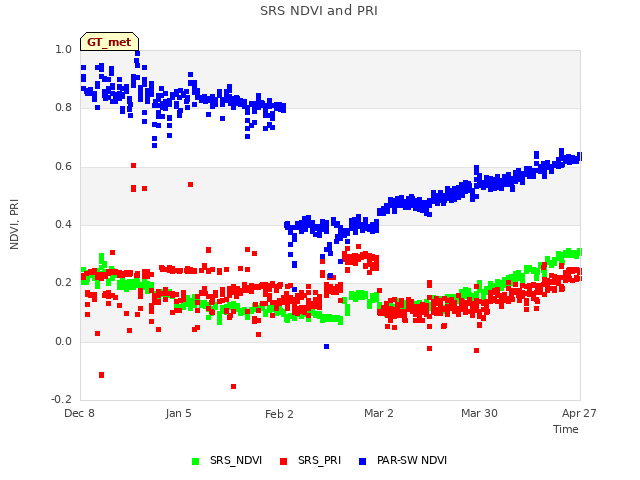
Task: Click the Apr 27 x-axis label
Action: (x=579, y=413)
